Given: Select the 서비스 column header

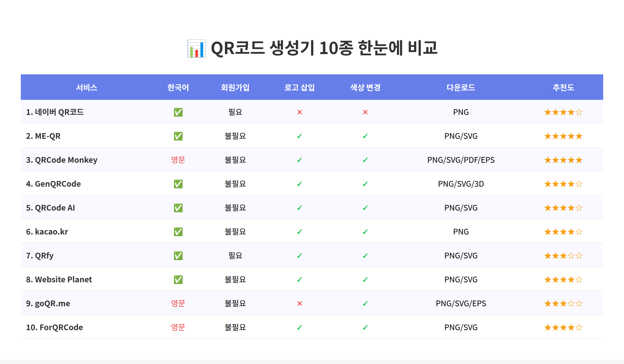Looking at the screenshot, I should point(87,88).
